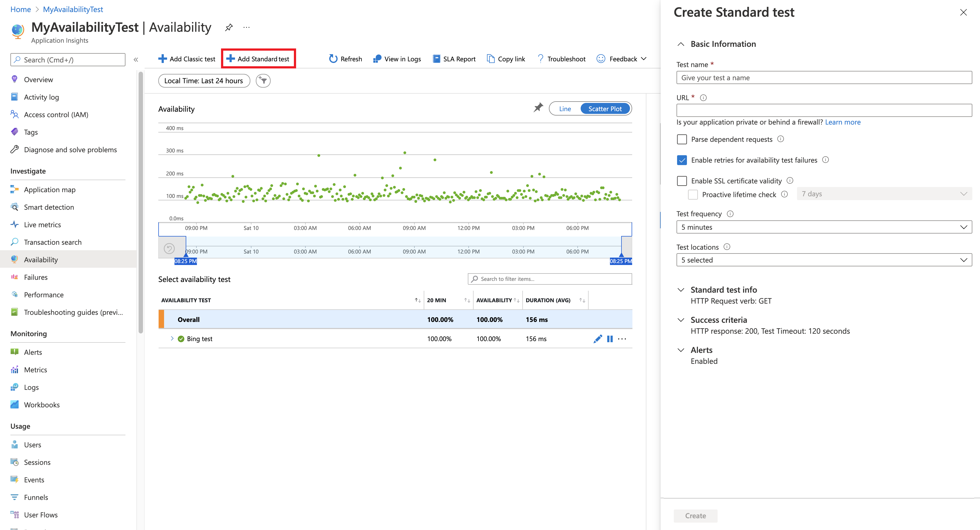Image resolution: width=980 pixels, height=530 pixels.
Task: Toggle Parse dependent requests checkbox
Action: point(682,139)
